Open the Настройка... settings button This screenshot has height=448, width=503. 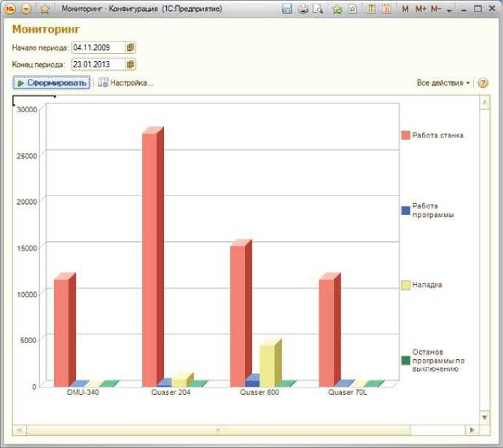(125, 83)
